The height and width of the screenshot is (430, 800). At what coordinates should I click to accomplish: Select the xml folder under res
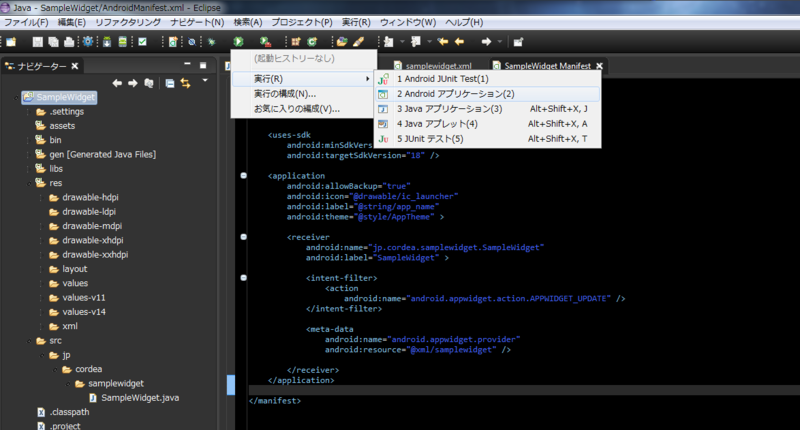pos(64,326)
